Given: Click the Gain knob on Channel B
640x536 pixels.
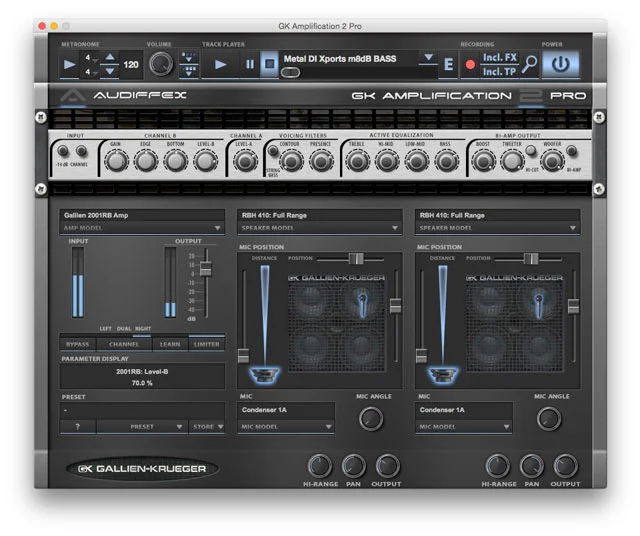Looking at the screenshot, I should click(116, 161).
